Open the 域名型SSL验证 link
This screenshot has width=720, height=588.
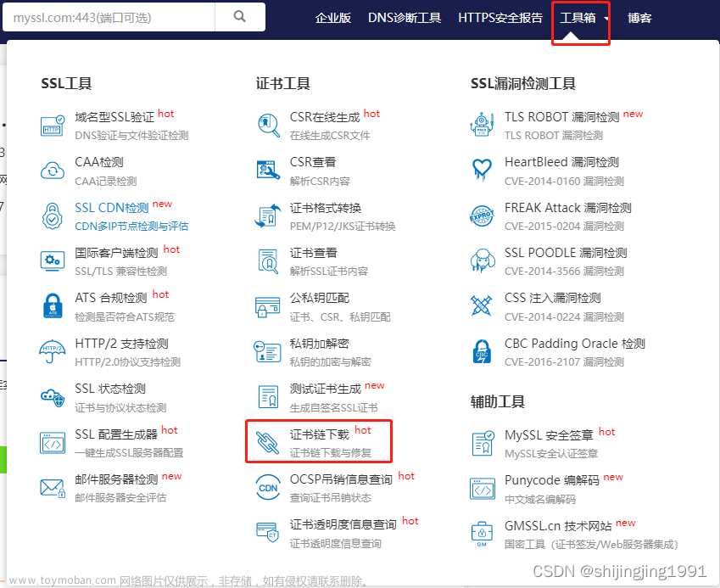(x=114, y=117)
